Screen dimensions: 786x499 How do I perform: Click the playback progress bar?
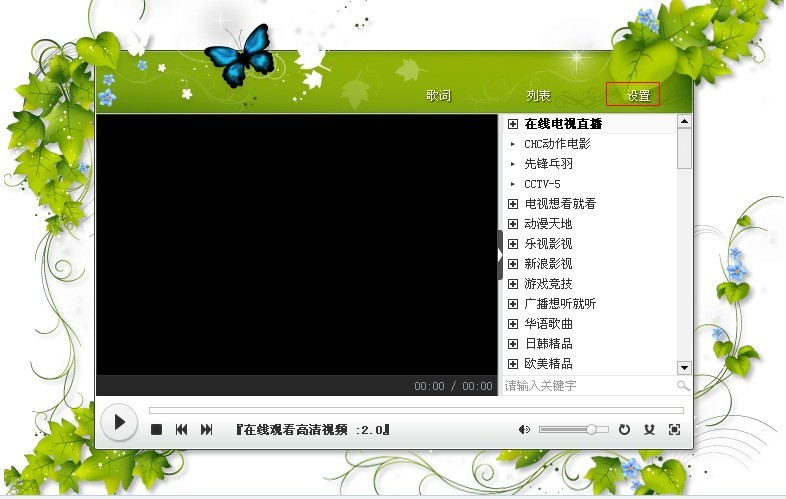(x=416, y=410)
